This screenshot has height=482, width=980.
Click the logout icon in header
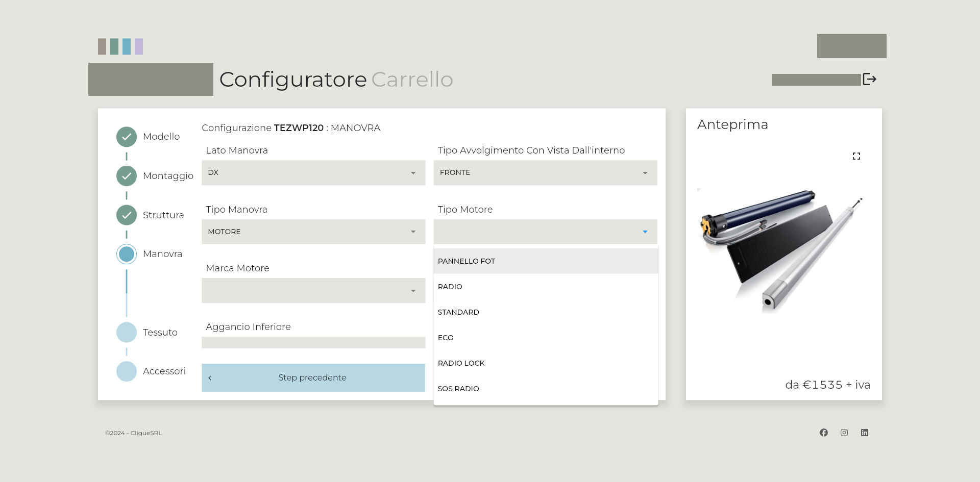[869, 79]
